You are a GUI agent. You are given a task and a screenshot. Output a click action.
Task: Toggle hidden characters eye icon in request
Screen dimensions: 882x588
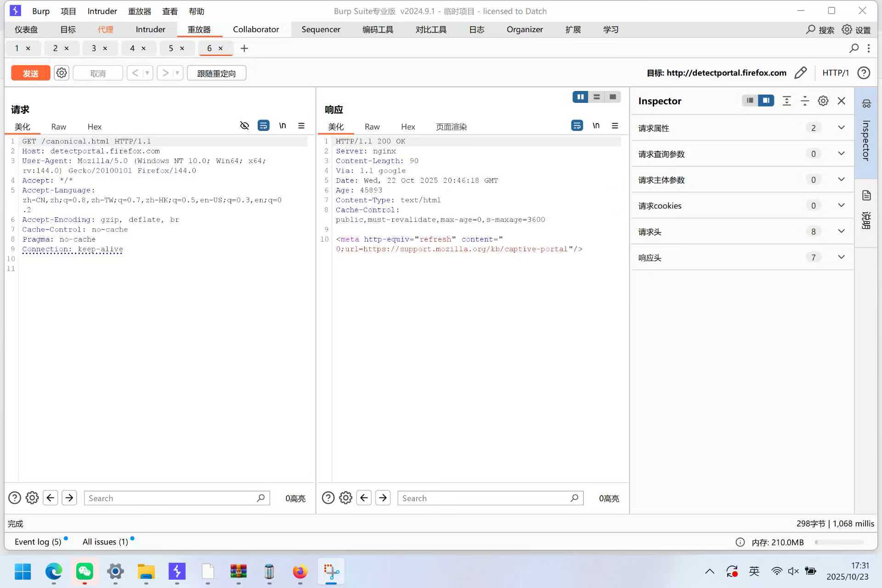point(244,125)
